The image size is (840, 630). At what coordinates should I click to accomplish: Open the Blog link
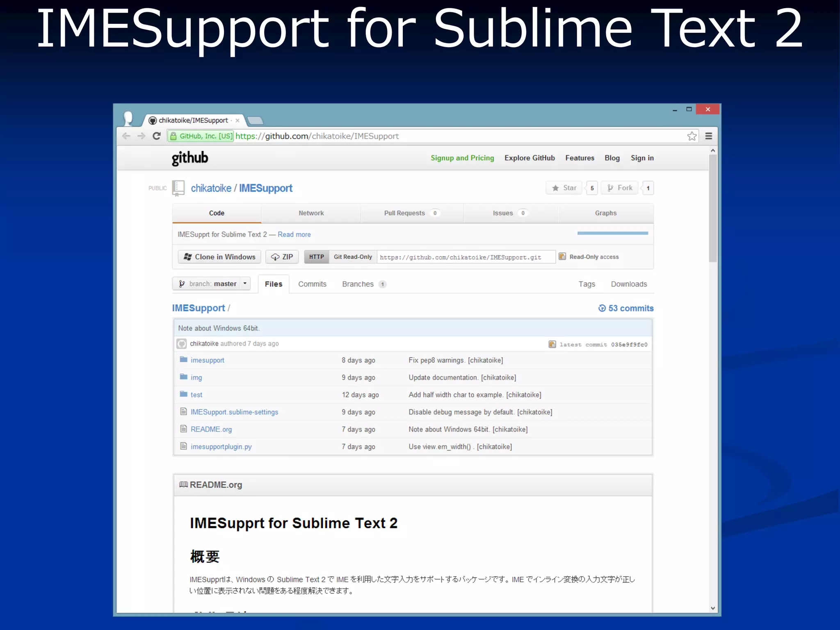click(612, 158)
